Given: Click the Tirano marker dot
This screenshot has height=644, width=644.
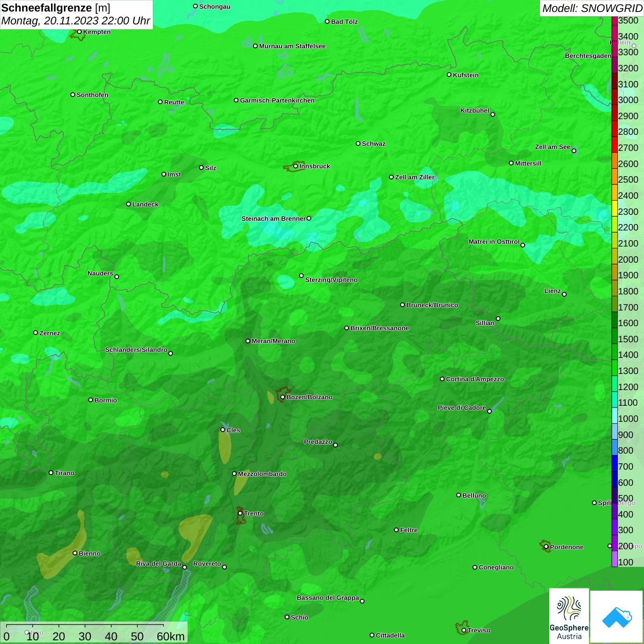Looking at the screenshot, I should pos(51,472).
